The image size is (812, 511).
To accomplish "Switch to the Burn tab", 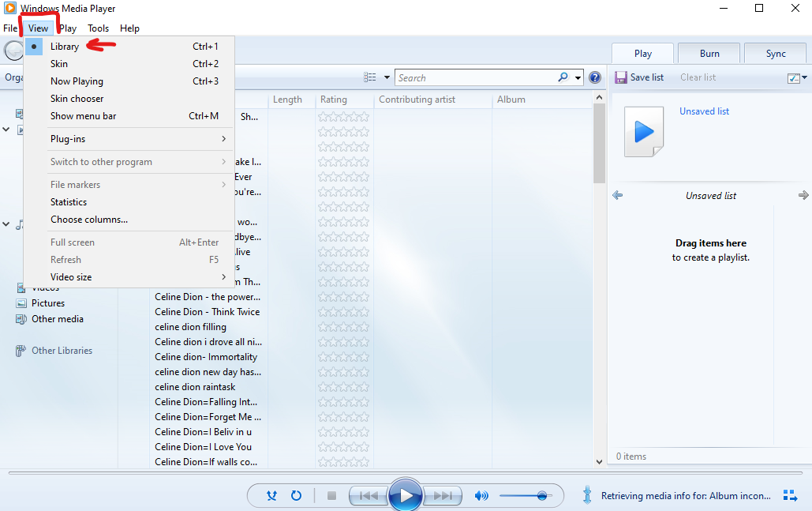I will 709,54.
